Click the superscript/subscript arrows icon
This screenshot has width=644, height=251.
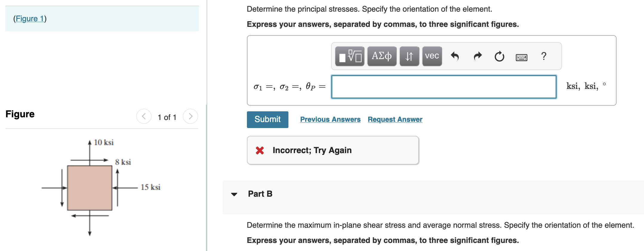click(409, 56)
